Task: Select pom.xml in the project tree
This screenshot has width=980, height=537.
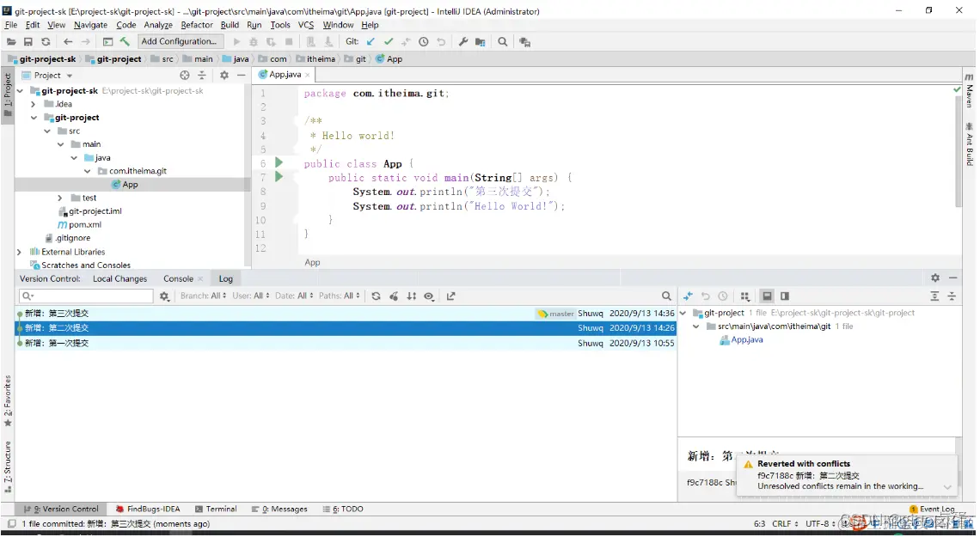Action: (85, 225)
